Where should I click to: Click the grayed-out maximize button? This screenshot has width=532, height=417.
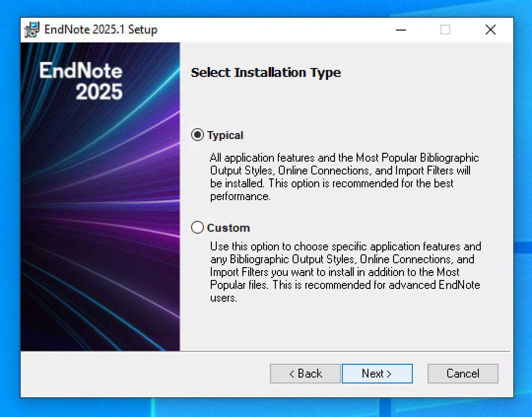coord(445,30)
